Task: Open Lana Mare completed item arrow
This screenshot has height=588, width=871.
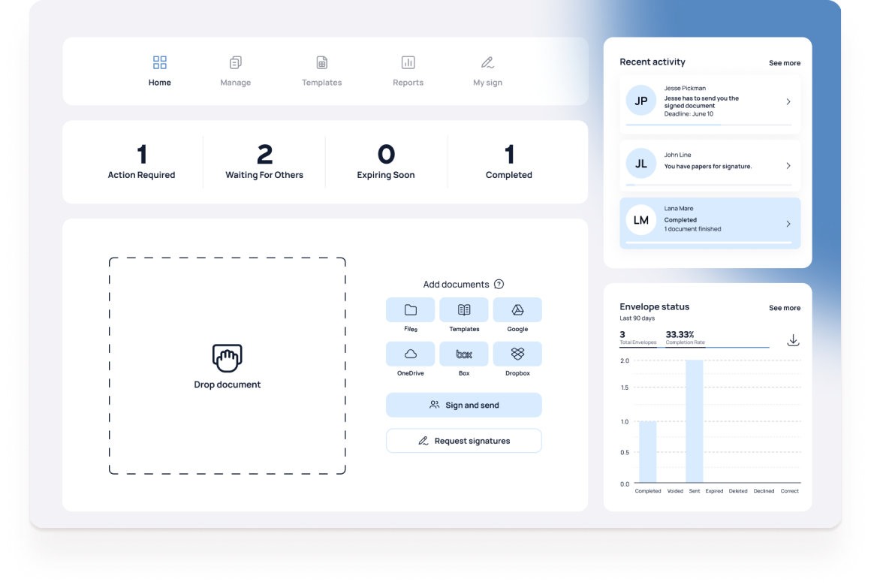Action: [788, 224]
